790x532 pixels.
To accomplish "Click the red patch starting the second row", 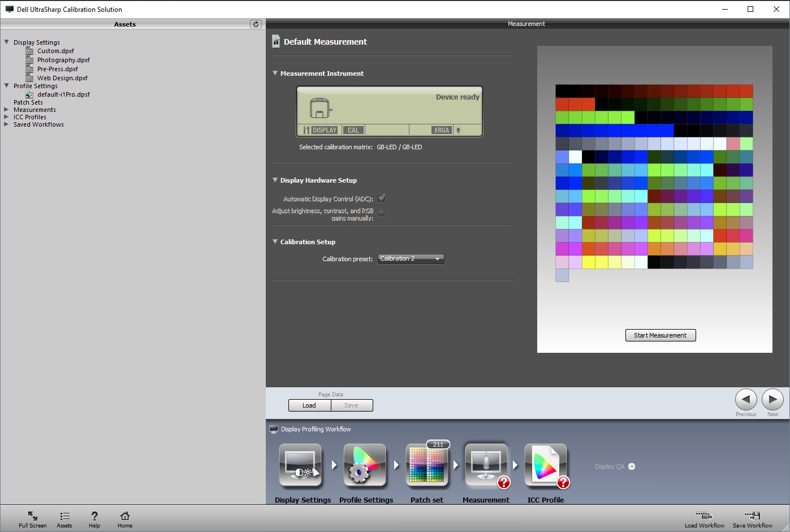I will [x=562, y=104].
